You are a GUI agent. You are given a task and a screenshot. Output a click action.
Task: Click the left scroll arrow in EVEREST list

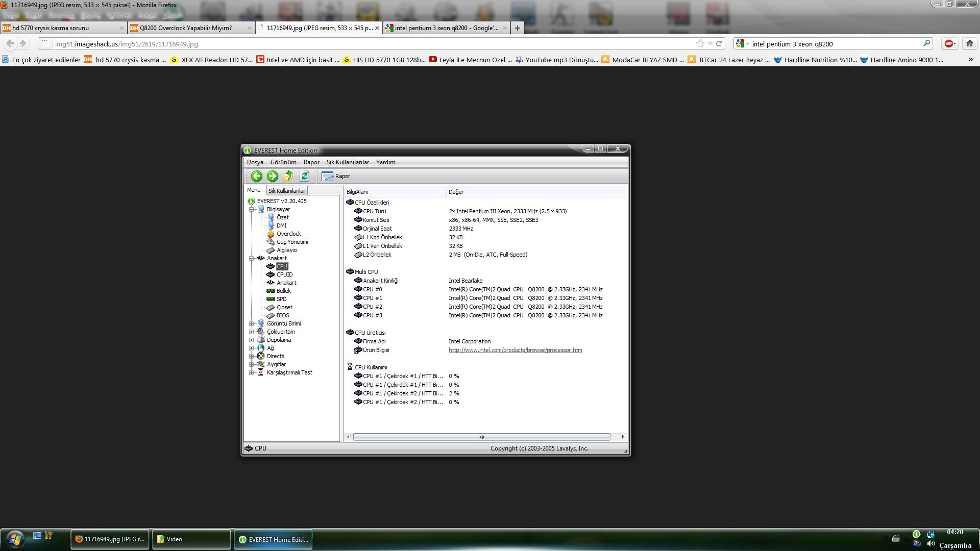(x=348, y=437)
